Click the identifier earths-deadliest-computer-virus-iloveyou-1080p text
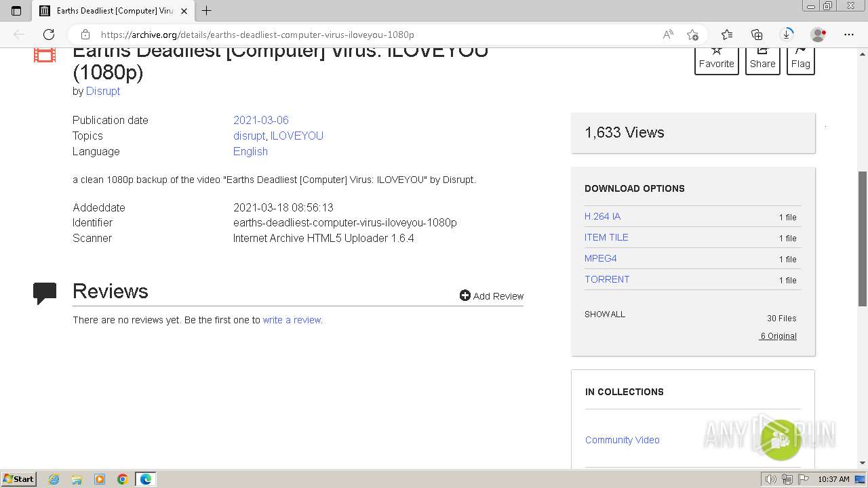This screenshot has width=868, height=488. coord(345,222)
